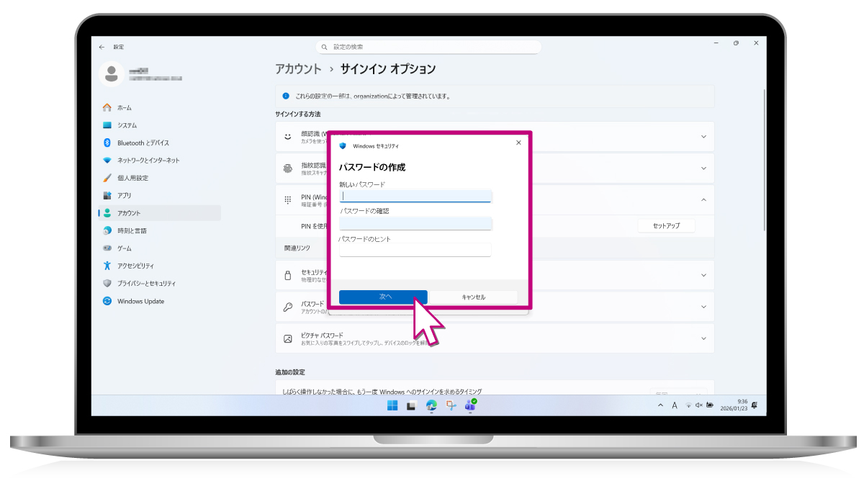
Task: Collapse the PIN section chevron
Action: pyautogui.click(x=703, y=199)
